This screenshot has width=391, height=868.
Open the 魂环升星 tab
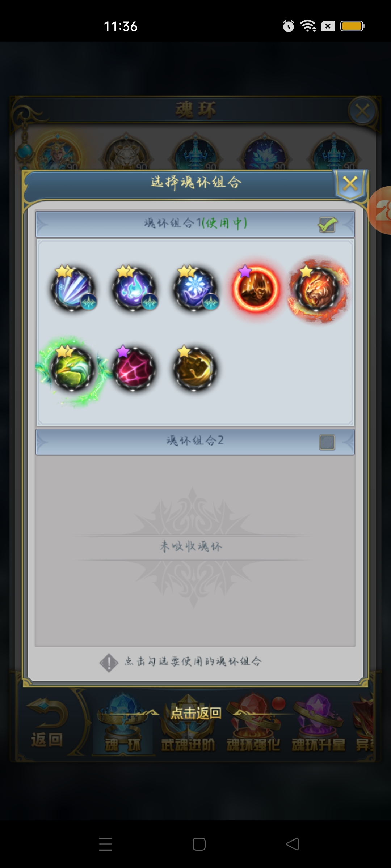tap(319, 724)
